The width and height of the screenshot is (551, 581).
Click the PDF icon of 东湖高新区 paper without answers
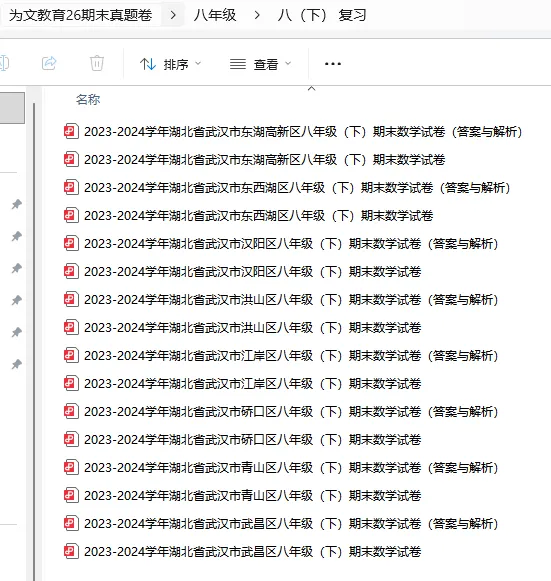pos(71,159)
